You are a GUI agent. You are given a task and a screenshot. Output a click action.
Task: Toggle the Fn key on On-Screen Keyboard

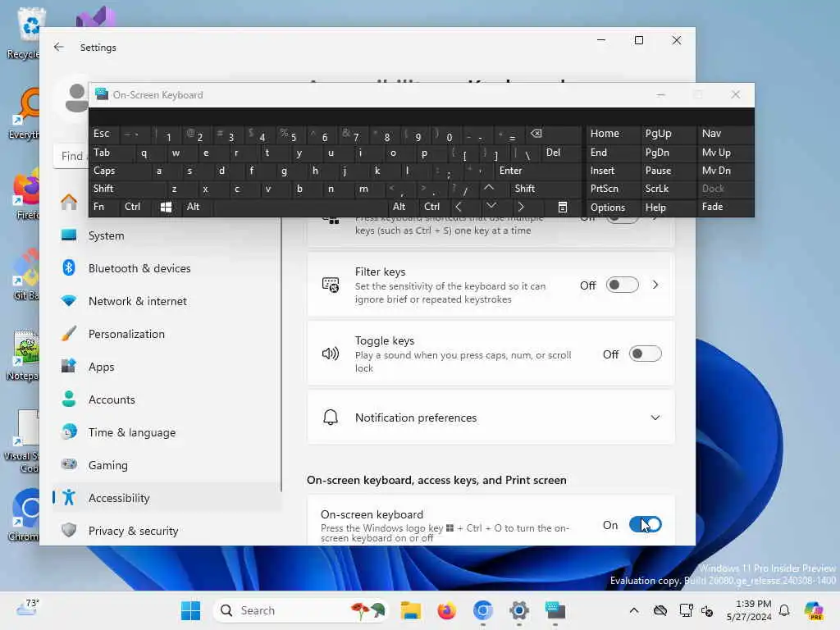coord(104,208)
